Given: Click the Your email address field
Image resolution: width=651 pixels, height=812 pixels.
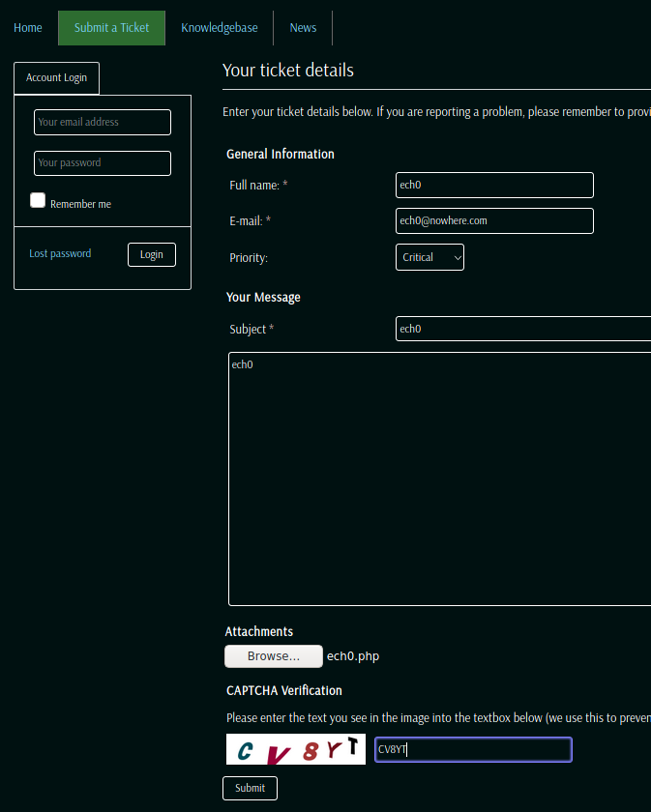Looking at the screenshot, I should coord(103,123).
